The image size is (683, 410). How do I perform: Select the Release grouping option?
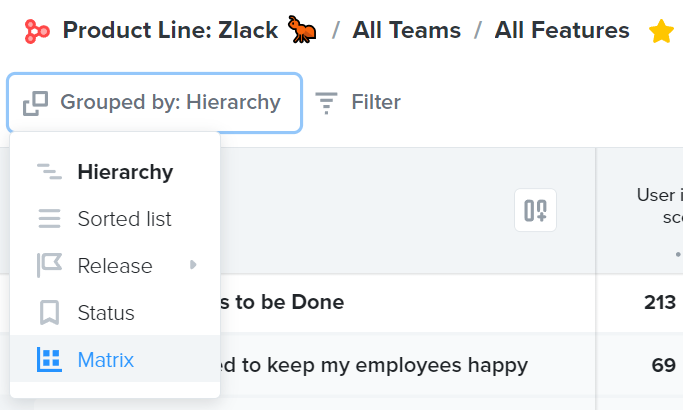tap(115, 265)
